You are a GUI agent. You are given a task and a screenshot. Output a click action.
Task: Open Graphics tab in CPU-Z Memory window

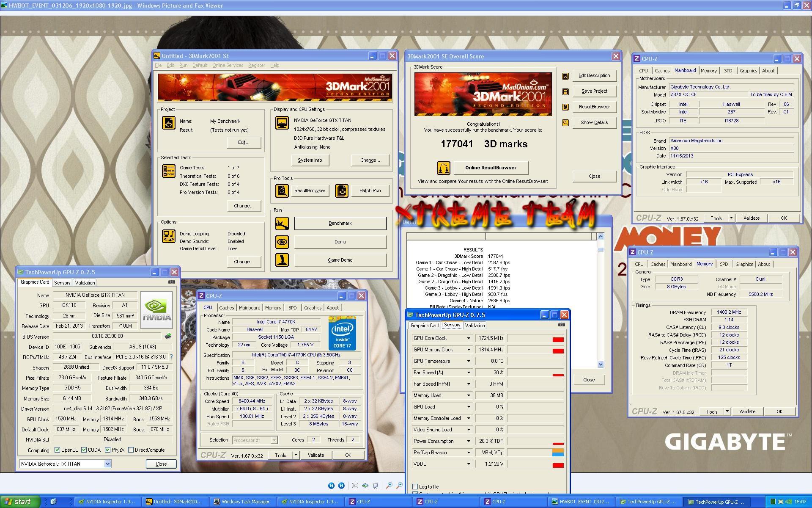744,264
